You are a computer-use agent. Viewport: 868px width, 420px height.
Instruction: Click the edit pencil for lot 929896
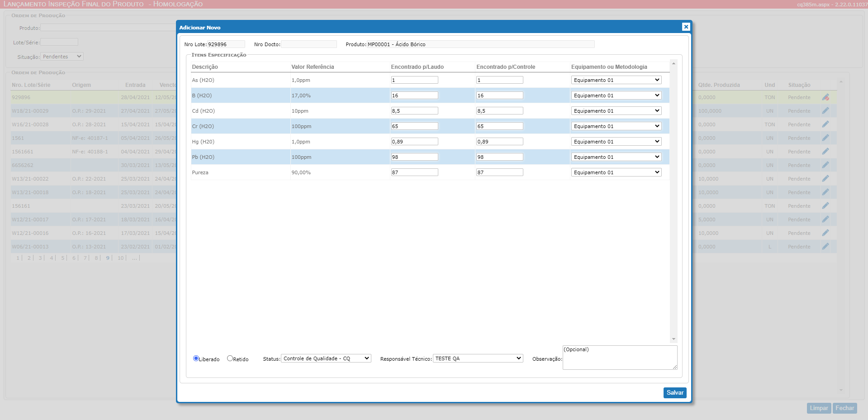[x=825, y=97]
